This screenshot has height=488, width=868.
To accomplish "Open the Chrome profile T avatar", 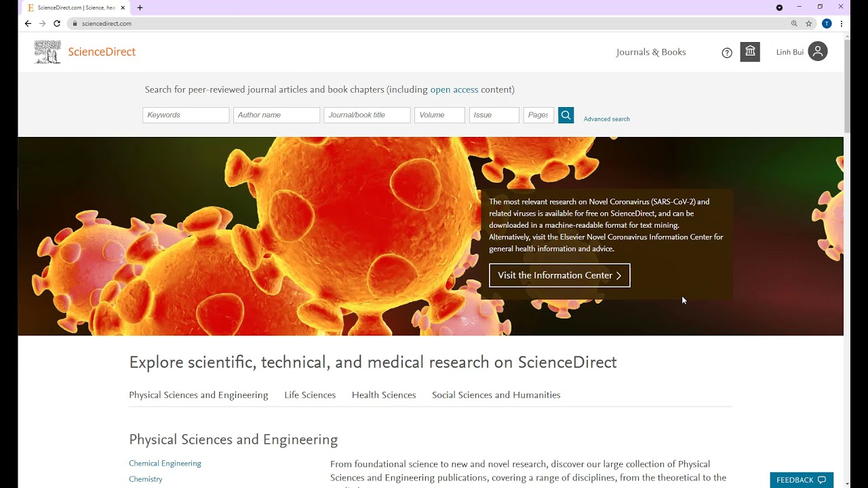I will 827,23.
